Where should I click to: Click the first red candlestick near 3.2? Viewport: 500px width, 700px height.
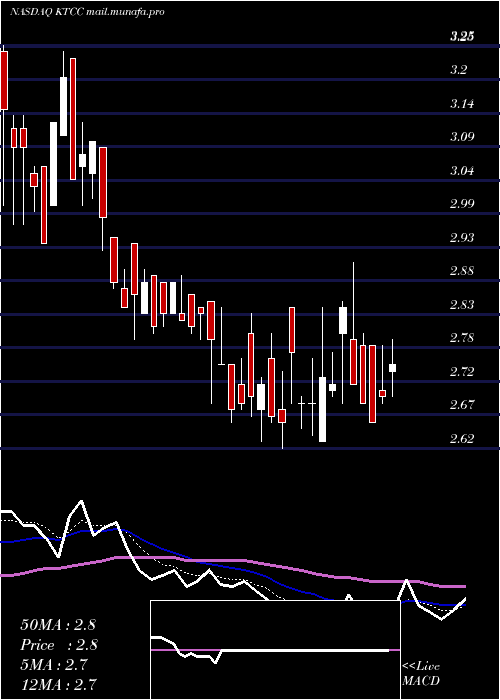coord(4,80)
